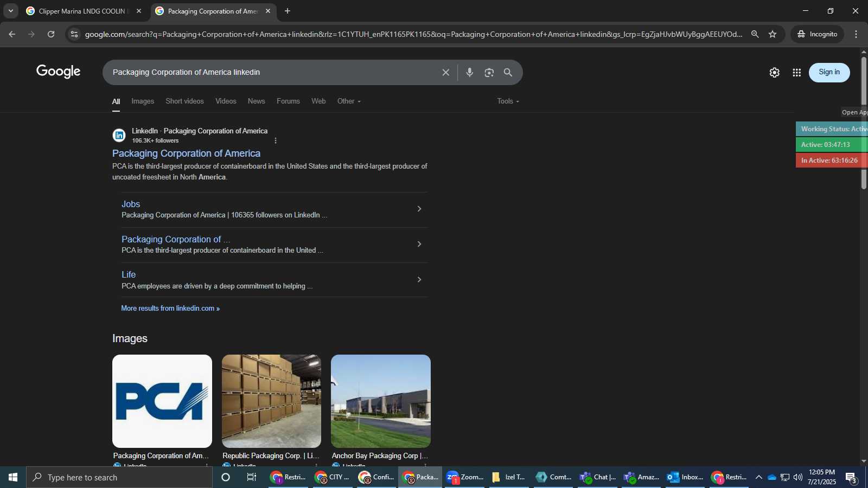
Task: Close the Packaging Corporation tab
Action: [268, 11]
